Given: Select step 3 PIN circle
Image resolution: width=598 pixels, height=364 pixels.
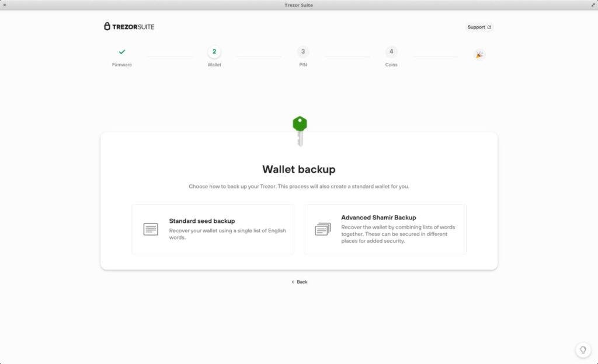Looking at the screenshot, I should point(303,52).
